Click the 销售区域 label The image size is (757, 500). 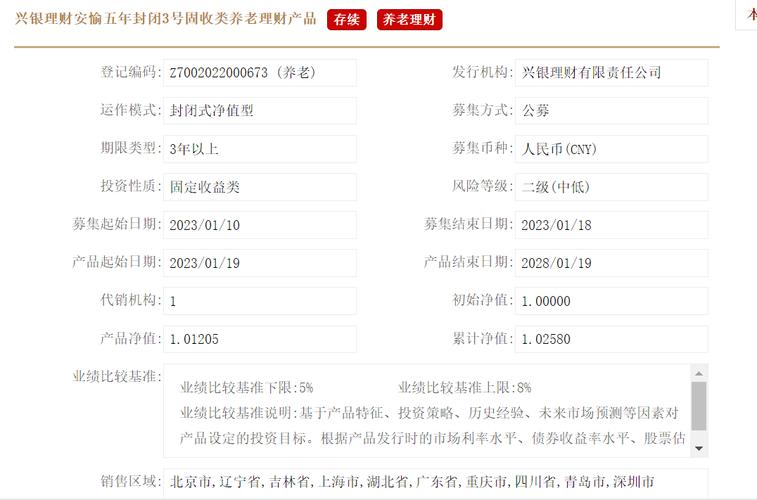(x=131, y=481)
